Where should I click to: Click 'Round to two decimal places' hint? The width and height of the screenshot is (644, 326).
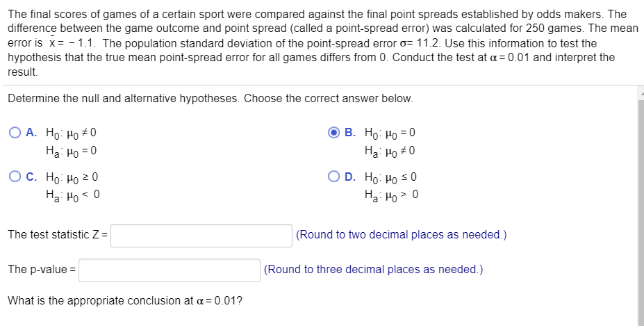[x=401, y=235]
